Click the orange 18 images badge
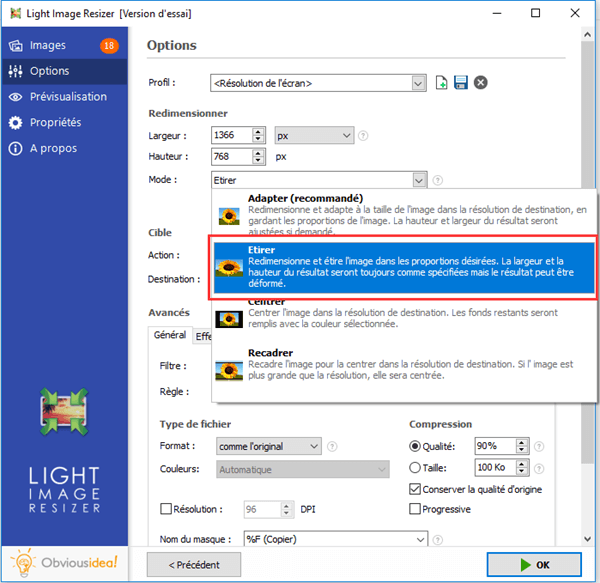Viewport: 600px width, 583px height. [109, 46]
